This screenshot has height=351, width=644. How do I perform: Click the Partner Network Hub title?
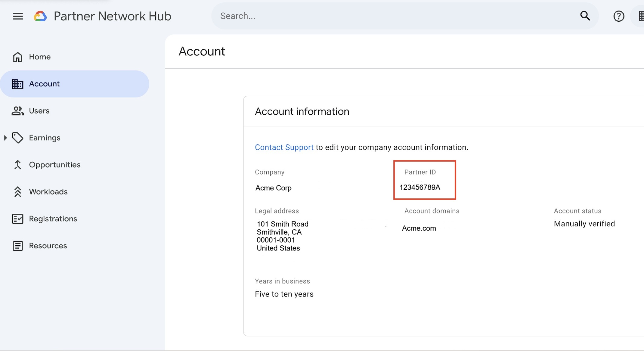[113, 16]
